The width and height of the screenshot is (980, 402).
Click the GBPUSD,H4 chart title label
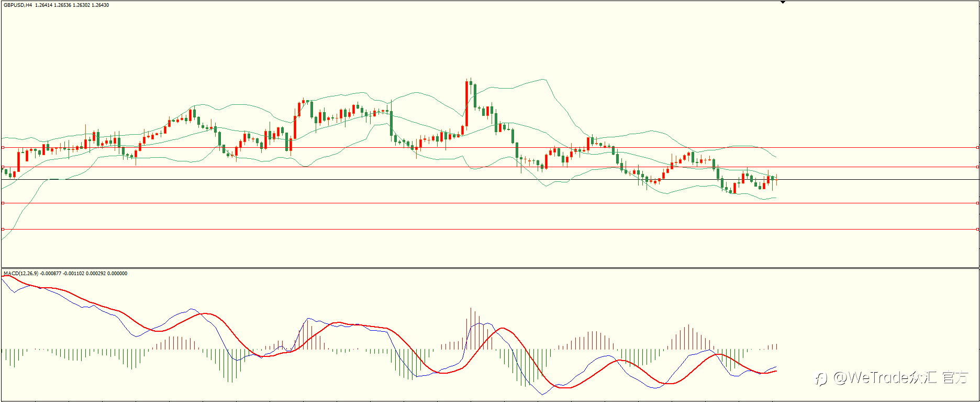17,5
